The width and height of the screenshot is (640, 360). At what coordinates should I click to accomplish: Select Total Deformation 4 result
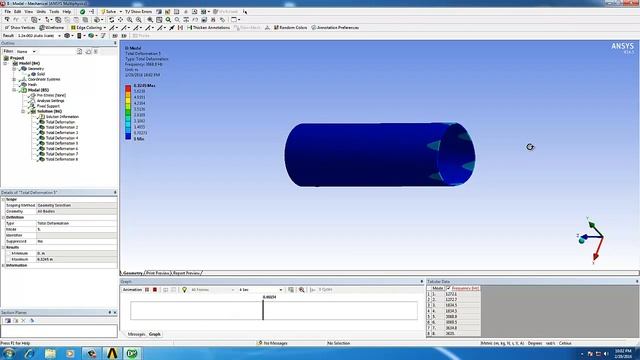coord(62,138)
